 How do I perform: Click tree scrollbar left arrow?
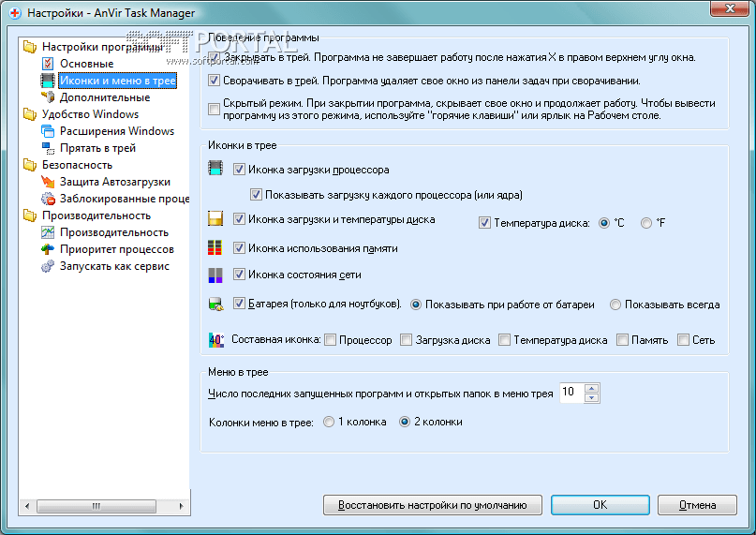point(27,506)
